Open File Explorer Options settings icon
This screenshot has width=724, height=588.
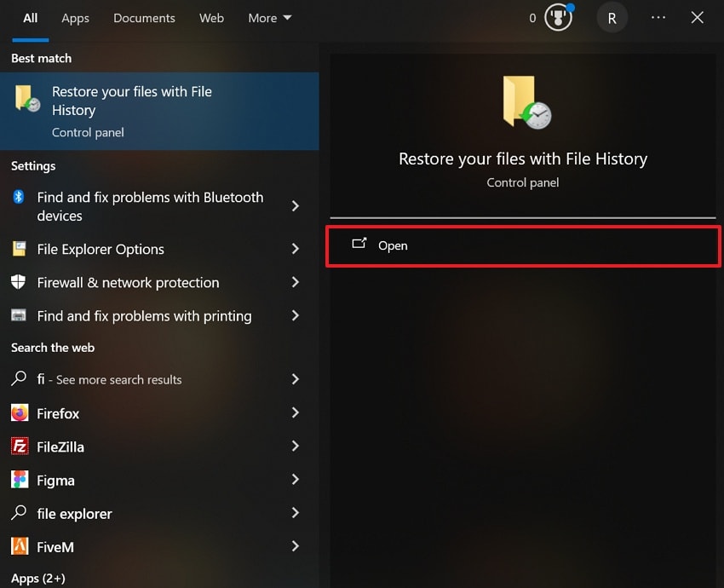pos(20,249)
